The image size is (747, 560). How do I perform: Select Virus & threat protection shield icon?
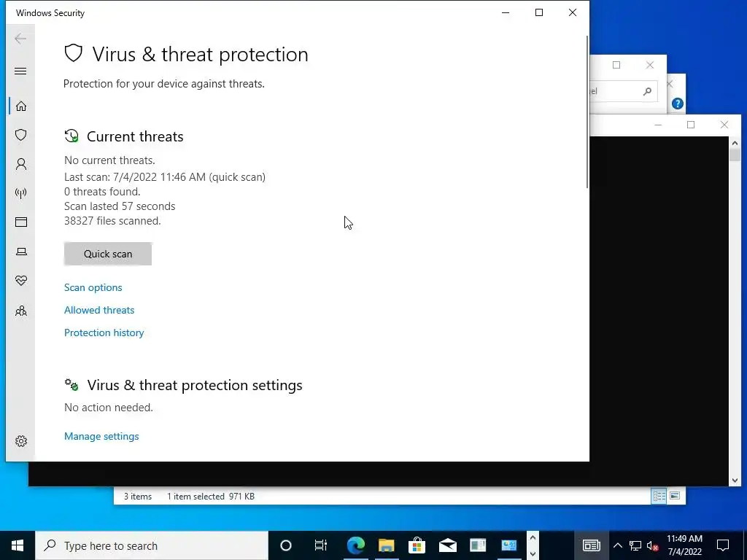(x=21, y=135)
